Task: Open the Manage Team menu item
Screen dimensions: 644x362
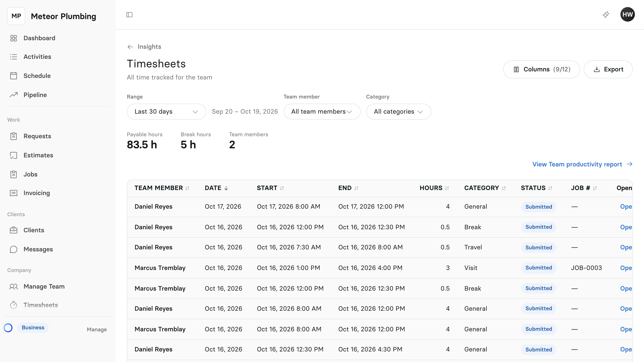Action: tap(58, 287)
